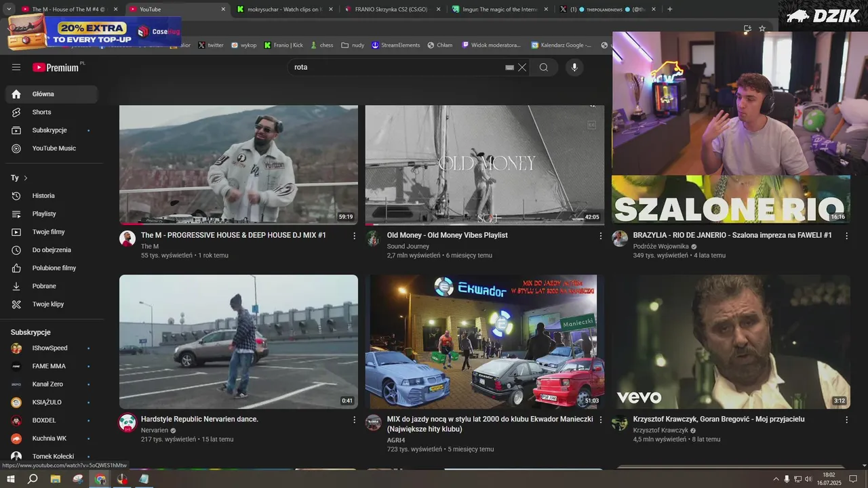Open options menu for Ekwador Manieczki mix
Image resolution: width=868 pixels, height=488 pixels.
[600, 420]
